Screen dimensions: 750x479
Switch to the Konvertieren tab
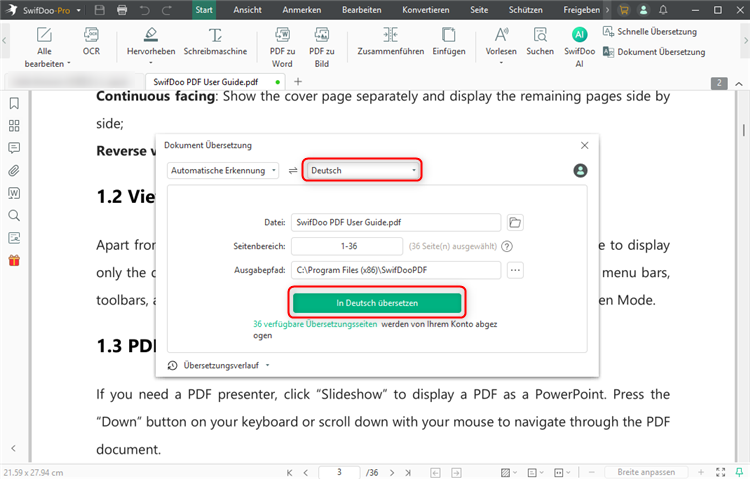426,10
